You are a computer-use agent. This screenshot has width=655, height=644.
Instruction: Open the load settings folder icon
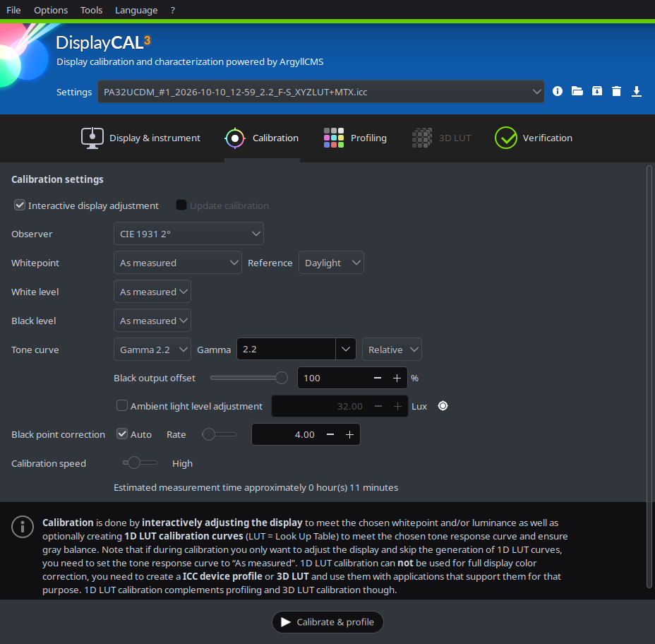(577, 91)
